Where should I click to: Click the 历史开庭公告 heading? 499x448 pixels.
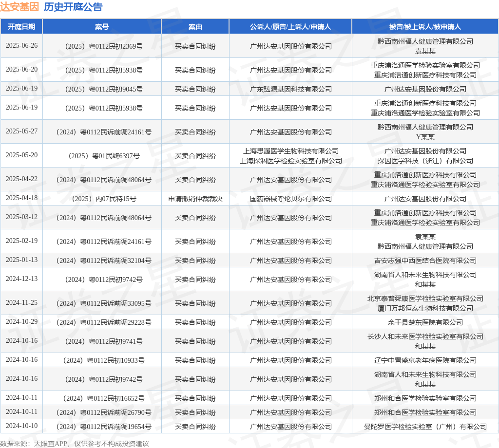pos(73,7)
